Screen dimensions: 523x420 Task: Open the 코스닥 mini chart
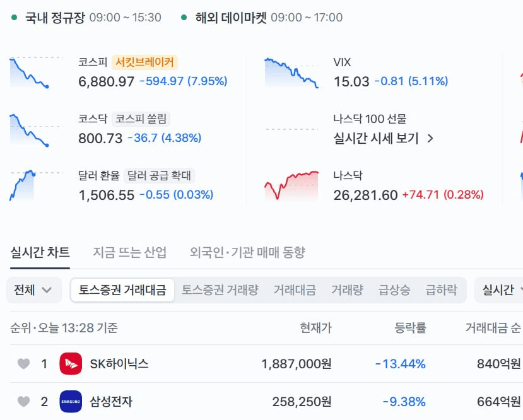(x=36, y=130)
